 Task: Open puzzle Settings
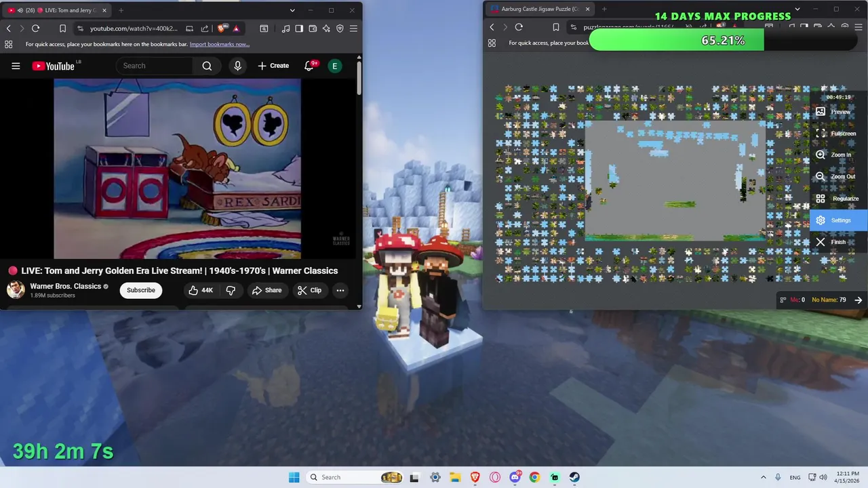point(839,220)
